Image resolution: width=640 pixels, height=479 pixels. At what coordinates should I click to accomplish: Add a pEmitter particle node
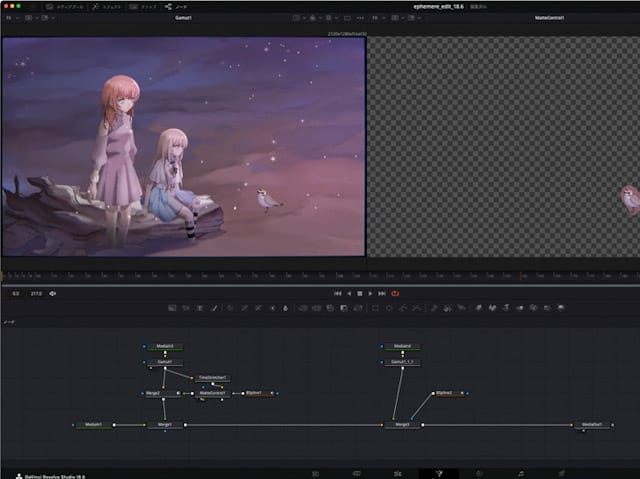coord(434,308)
